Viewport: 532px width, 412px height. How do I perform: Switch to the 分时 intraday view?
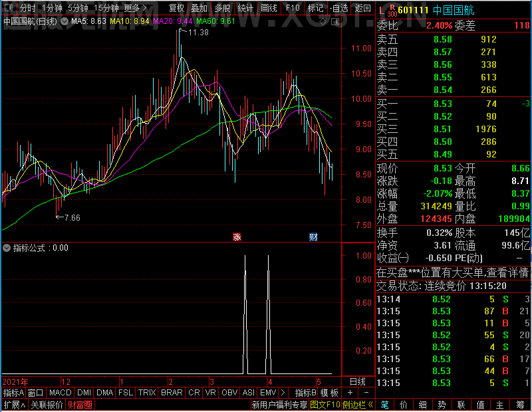[27, 8]
